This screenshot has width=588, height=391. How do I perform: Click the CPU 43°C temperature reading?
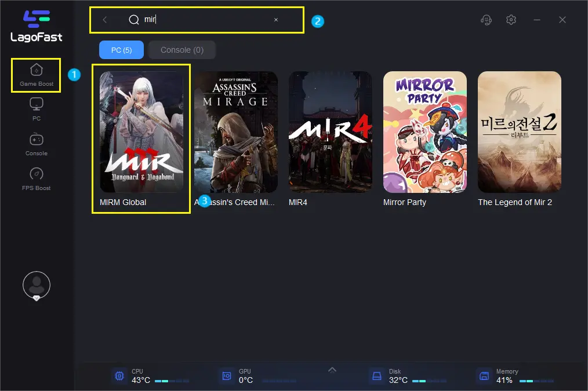(x=141, y=380)
